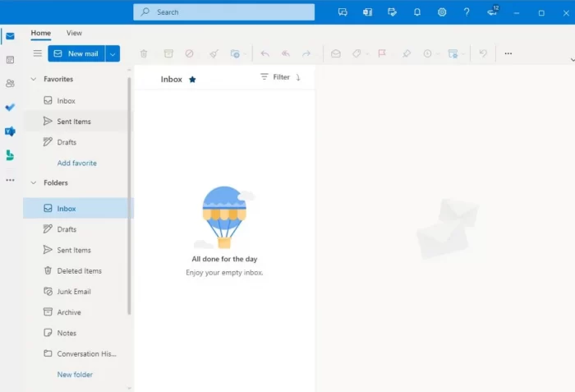Switch to the View tab
The height and width of the screenshot is (392, 575).
pos(74,33)
